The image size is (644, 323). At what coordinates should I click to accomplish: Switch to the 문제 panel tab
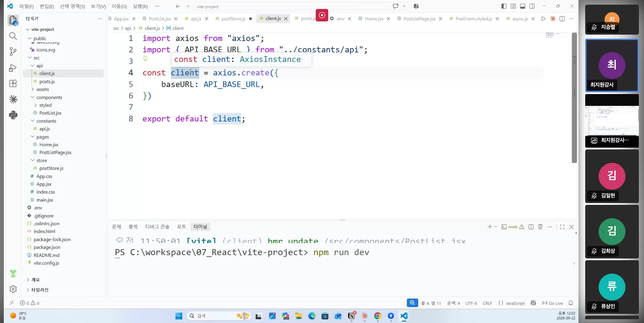click(117, 227)
